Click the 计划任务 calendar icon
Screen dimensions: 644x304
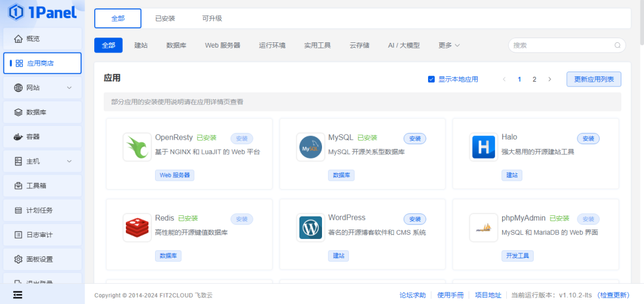(x=18, y=210)
